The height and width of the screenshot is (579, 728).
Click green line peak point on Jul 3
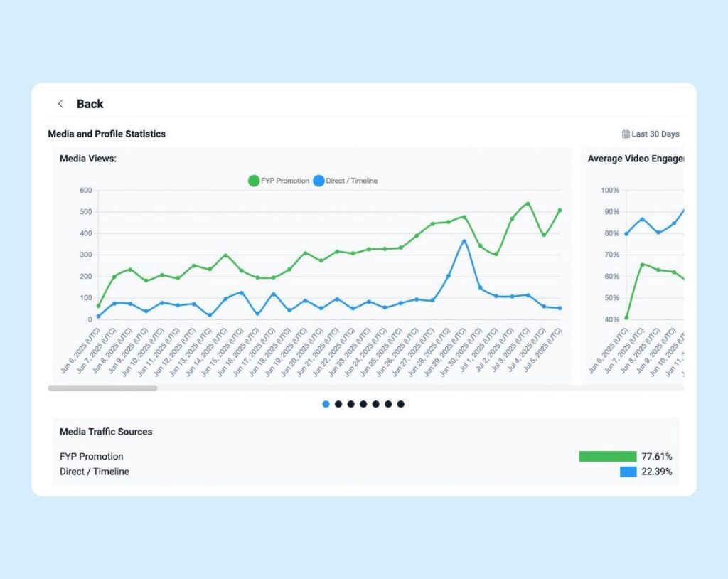pos(528,203)
